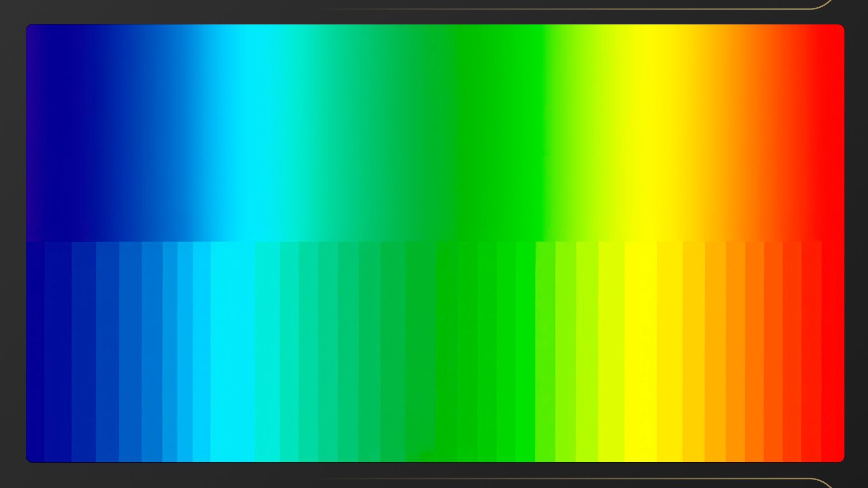Pick the darkest navy band at lower left

tap(35, 352)
